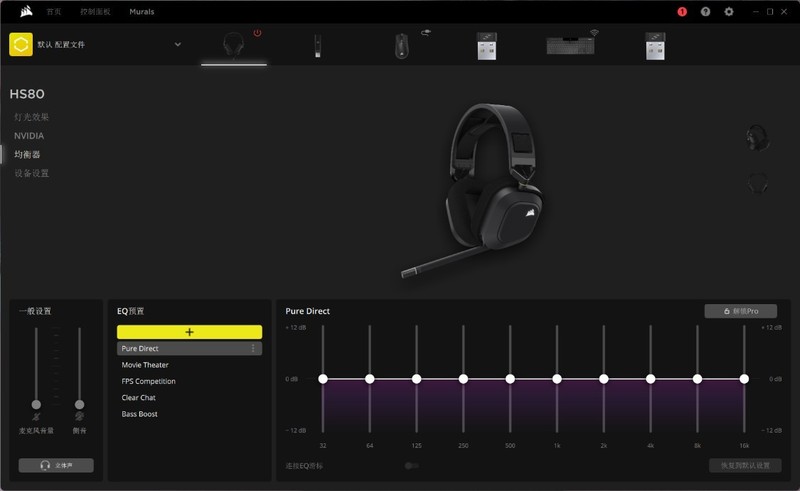Click the HS80 device title
This screenshot has width=800, height=491.
click(x=27, y=94)
